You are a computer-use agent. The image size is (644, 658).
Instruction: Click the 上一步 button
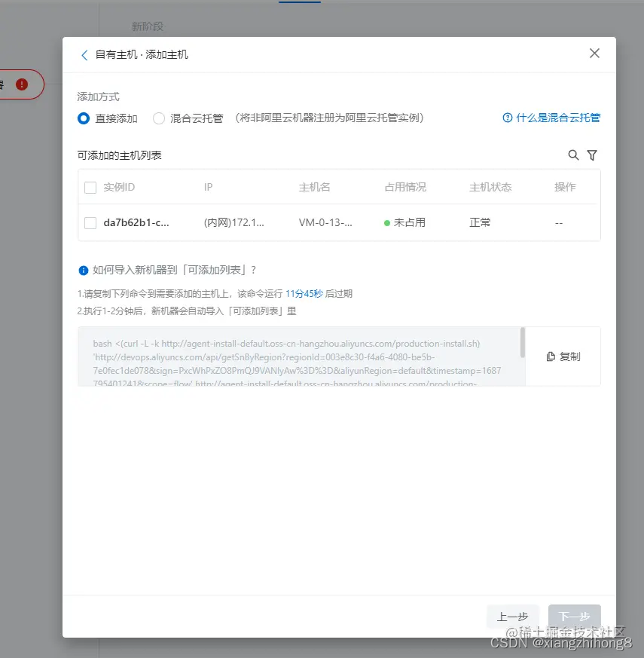click(x=512, y=617)
